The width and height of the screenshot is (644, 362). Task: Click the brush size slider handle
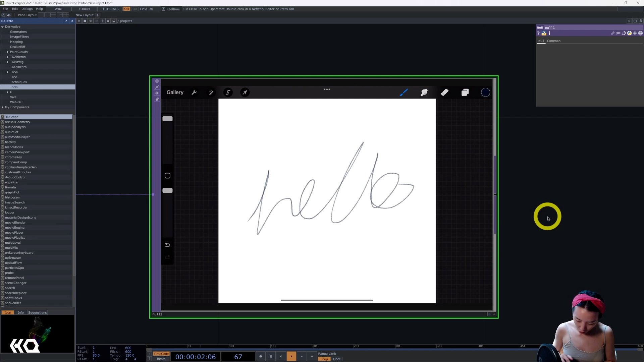click(x=167, y=119)
